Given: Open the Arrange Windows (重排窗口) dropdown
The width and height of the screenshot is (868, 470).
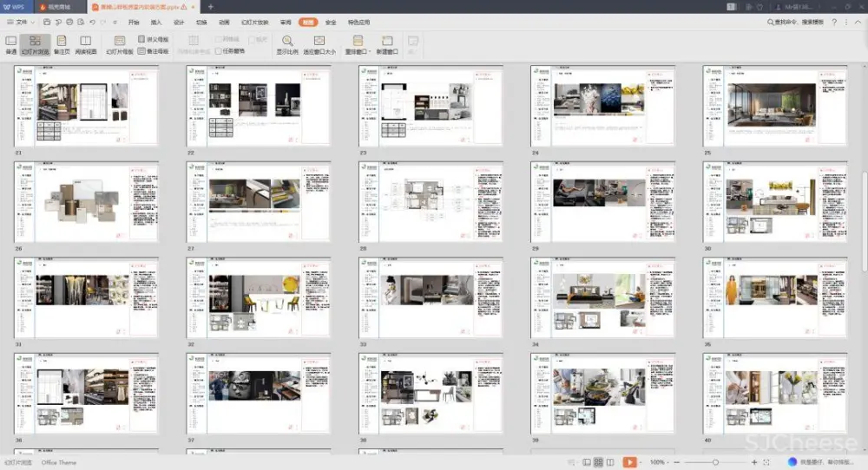Looking at the screenshot, I should pyautogui.click(x=358, y=45).
